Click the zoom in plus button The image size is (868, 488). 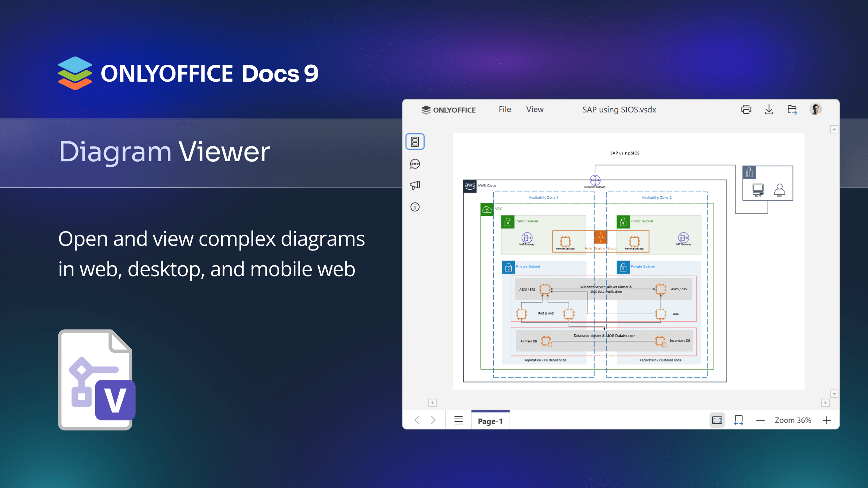coord(827,420)
